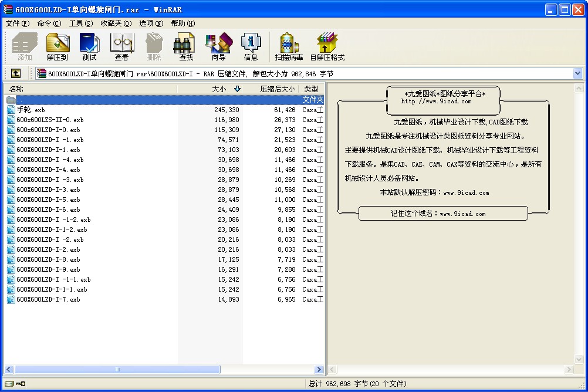The image size is (588, 392).
Task: Expand the archive path address dropdown
Action: click(x=577, y=73)
